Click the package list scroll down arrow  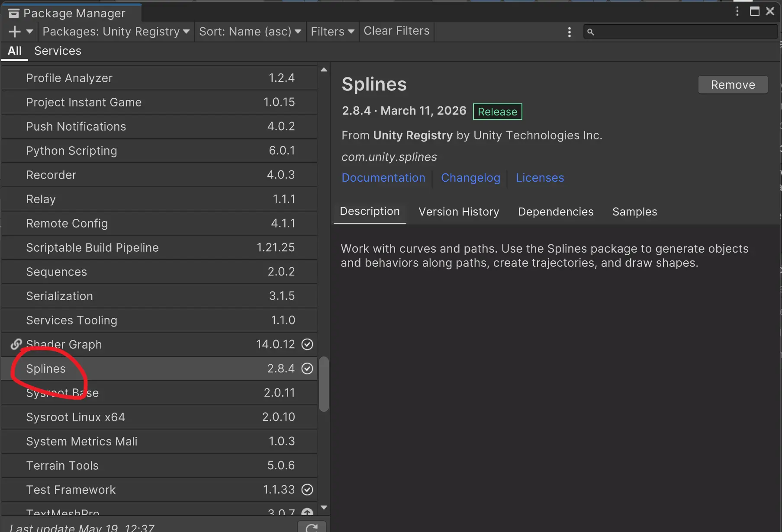click(324, 507)
